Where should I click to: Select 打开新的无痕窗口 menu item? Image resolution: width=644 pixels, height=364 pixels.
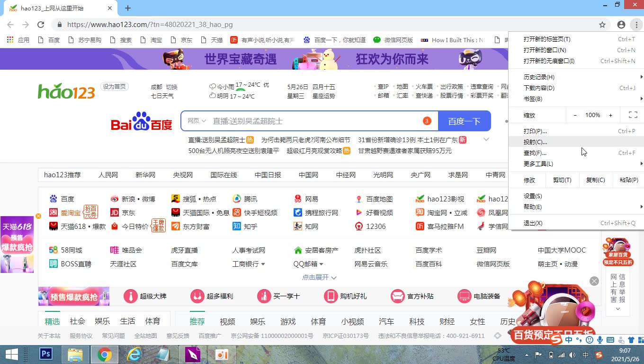pos(576,61)
